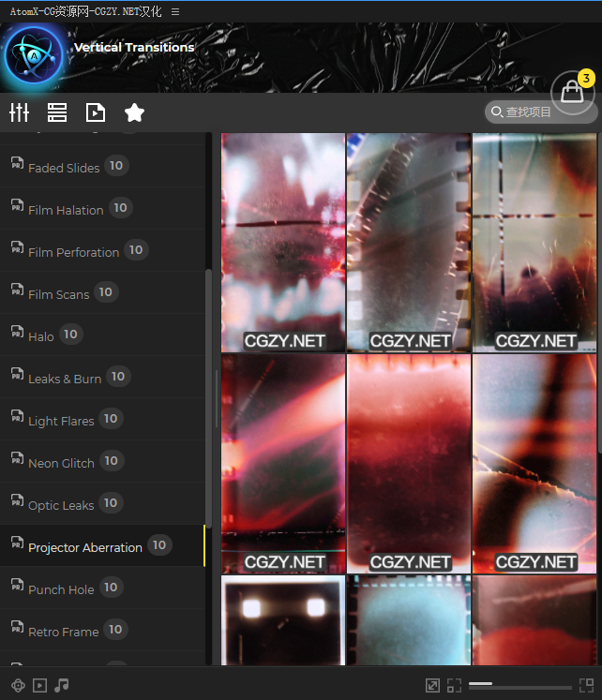602x700 pixels.
Task: Select the thumbnail with two white lights
Action: (x=283, y=620)
